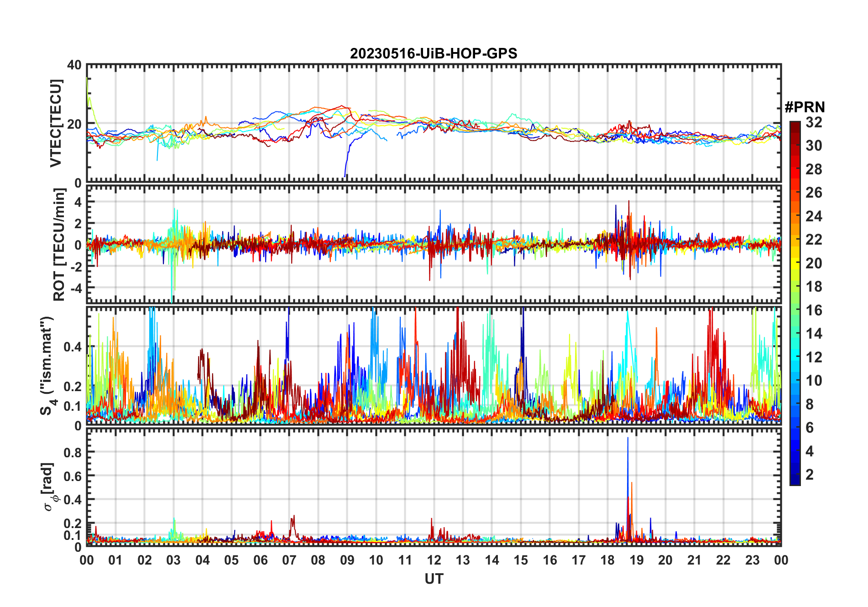Click the 18 tick on the UT axis

pyautogui.click(x=607, y=560)
